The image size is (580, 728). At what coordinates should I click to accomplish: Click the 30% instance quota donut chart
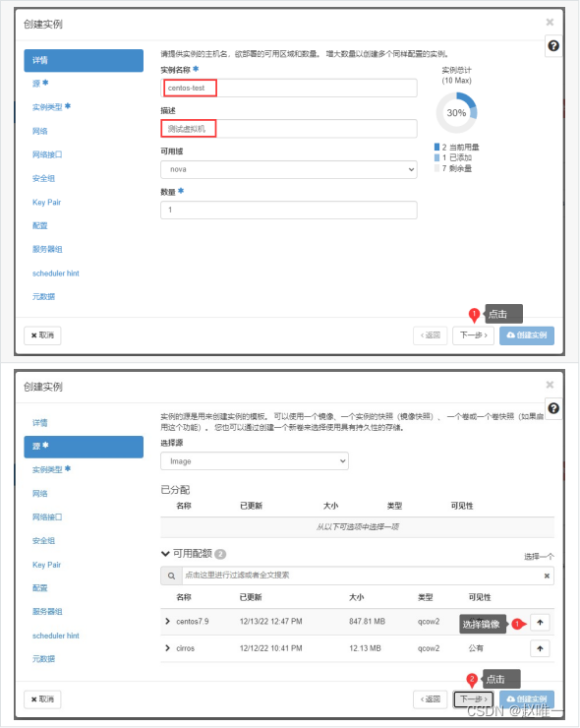coord(456,112)
